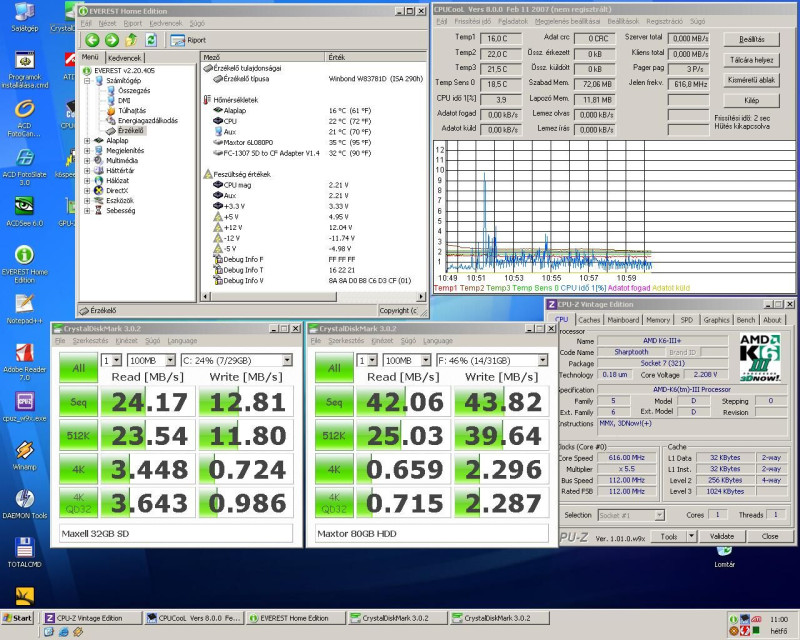Click the Temp1 value field 16,0 C
This screenshot has width=800, height=640.
click(x=501, y=39)
